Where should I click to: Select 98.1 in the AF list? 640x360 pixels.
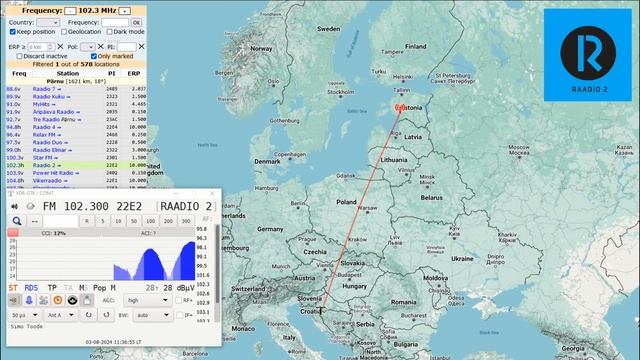tap(202, 247)
